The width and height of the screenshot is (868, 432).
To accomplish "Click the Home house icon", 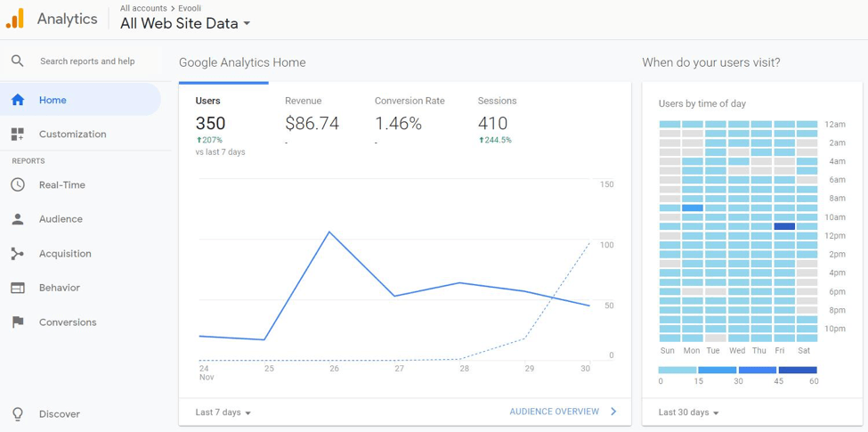I will [x=18, y=101].
